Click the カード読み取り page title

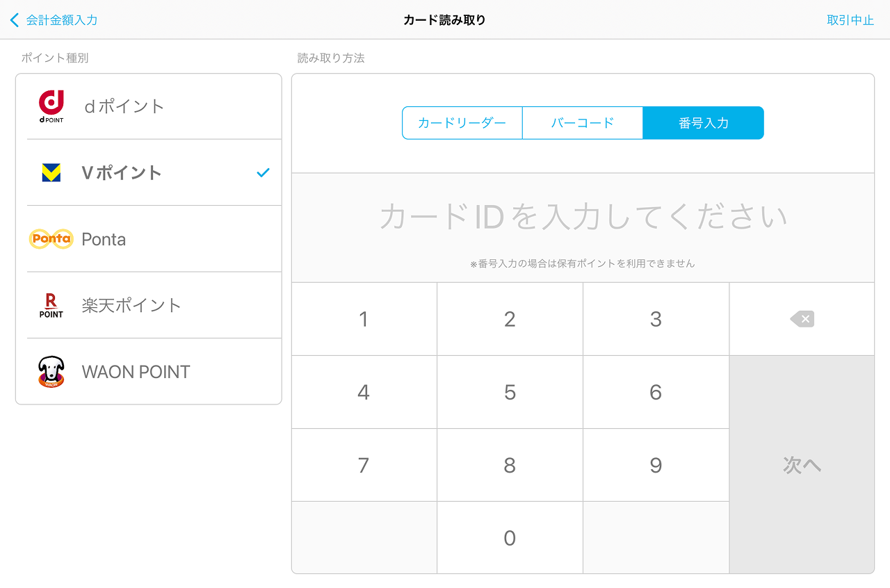[444, 20]
